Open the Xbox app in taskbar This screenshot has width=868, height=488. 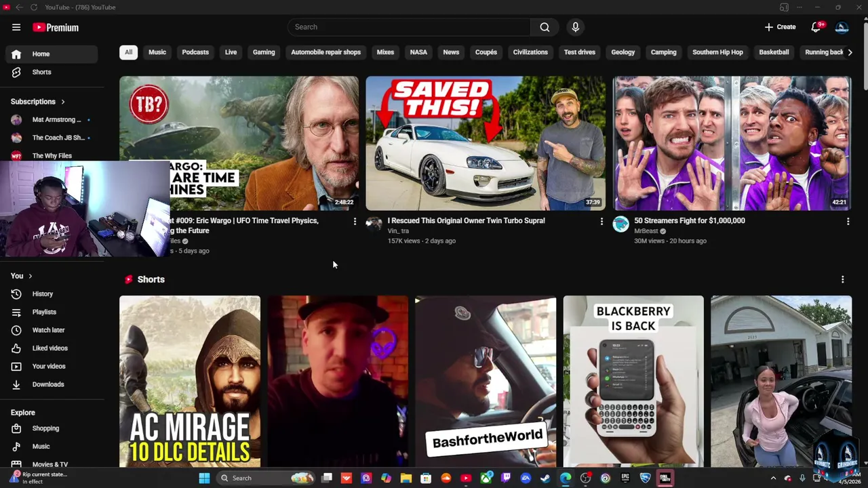(x=486, y=478)
